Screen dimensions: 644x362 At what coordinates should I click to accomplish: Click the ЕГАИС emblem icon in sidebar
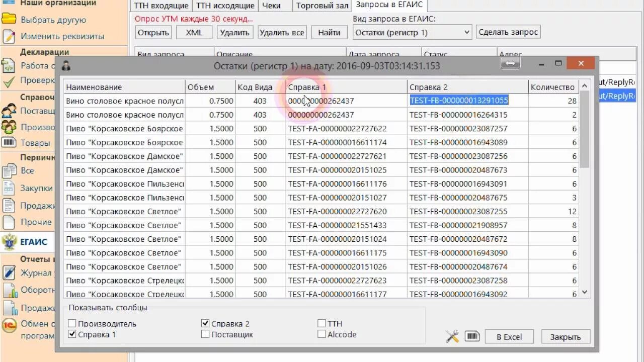pyautogui.click(x=9, y=242)
